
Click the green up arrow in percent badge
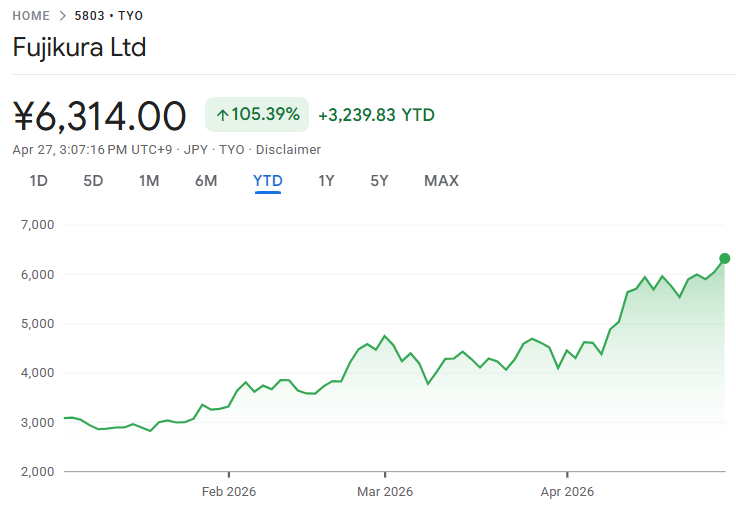[222, 115]
